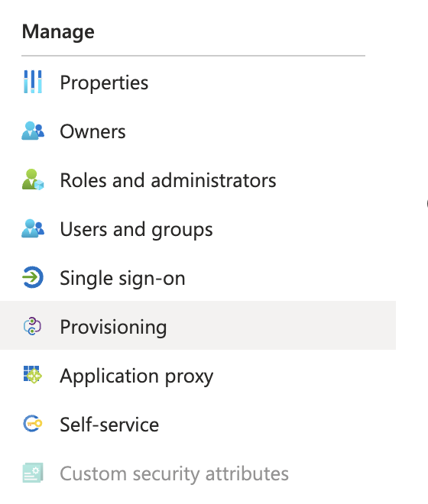Viewport: 428px width, 504px height.
Task: Click the Roles and administrators icon
Action: [x=33, y=179]
